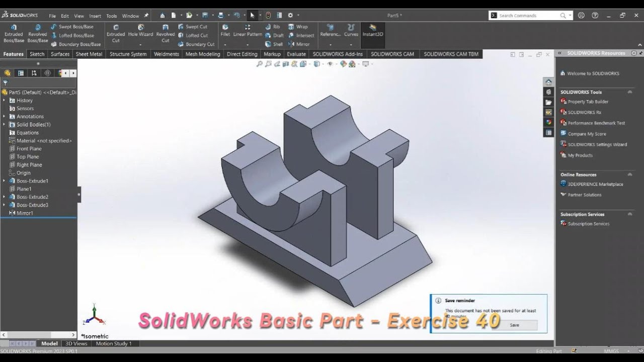Open the Hole Wizard dropdown arrow
The width and height of the screenshot is (644, 362).
click(140, 44)
